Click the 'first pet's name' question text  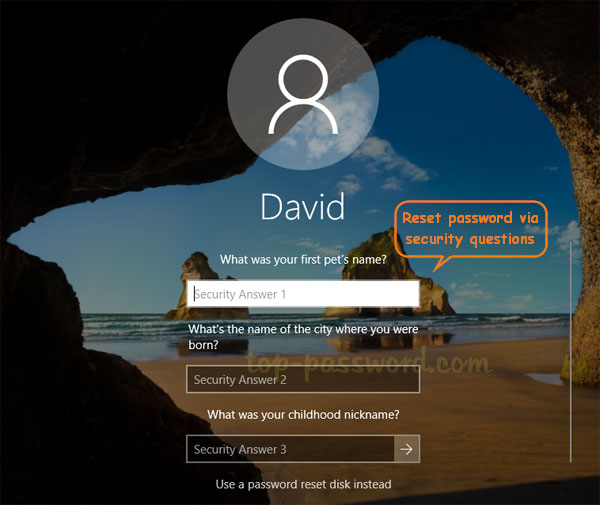click(303, 260)
